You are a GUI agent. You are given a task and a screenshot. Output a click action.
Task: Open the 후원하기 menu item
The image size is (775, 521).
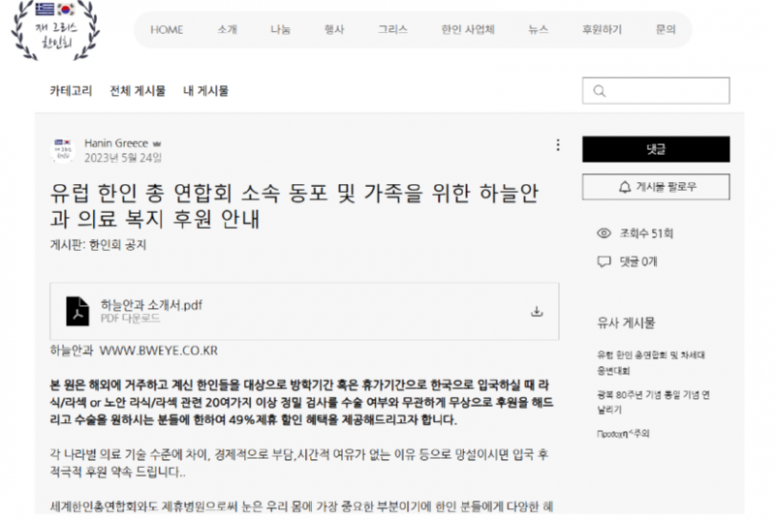[601, 30]
